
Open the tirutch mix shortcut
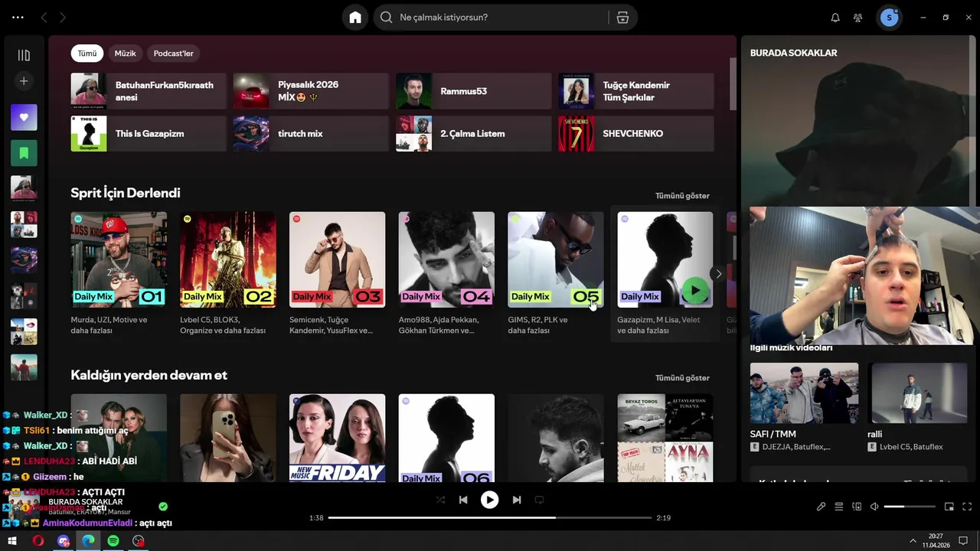[311, 133]
